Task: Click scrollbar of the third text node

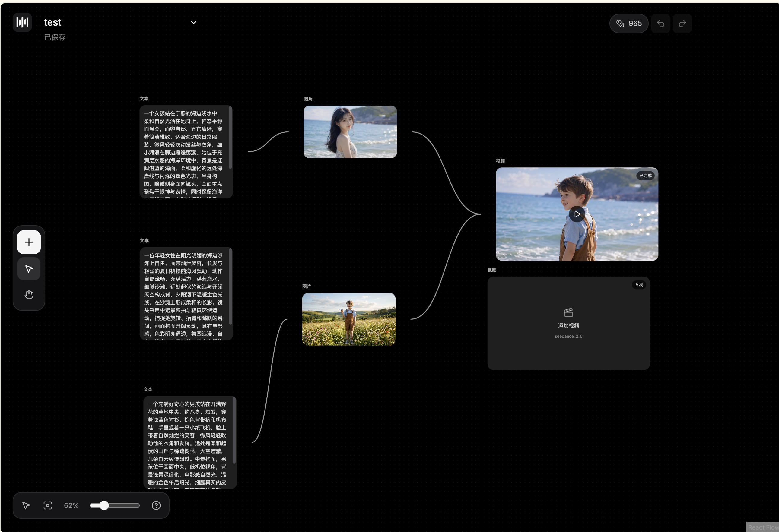Action: coord(234,430)
